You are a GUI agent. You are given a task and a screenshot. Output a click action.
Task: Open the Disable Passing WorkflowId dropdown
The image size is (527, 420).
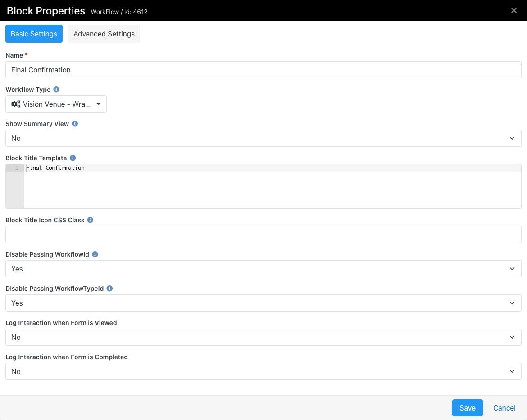(x=263, y=269)
